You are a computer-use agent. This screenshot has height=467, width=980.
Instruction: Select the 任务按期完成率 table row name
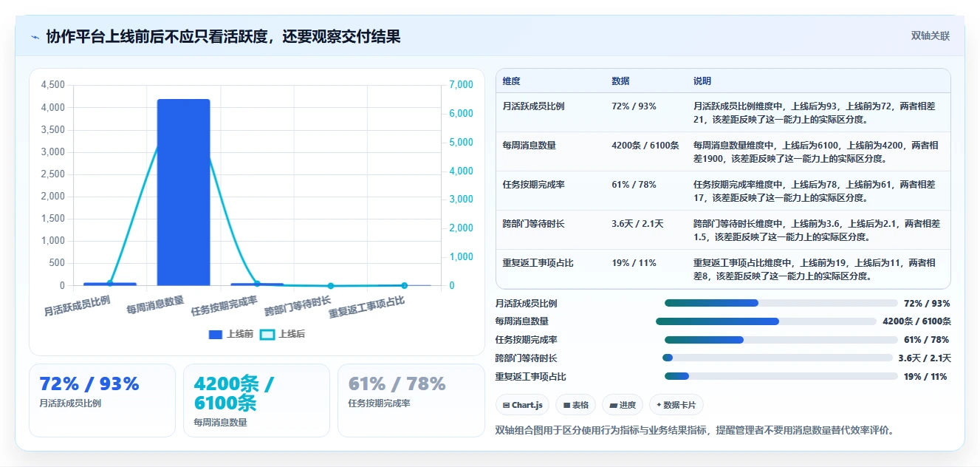pyautogui.click(x=533, y=185)
